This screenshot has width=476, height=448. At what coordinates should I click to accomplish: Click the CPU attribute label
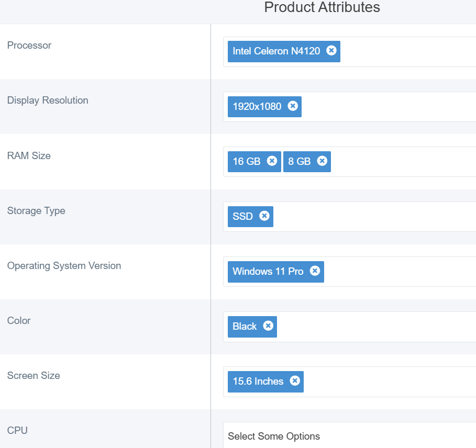point(17,430)
